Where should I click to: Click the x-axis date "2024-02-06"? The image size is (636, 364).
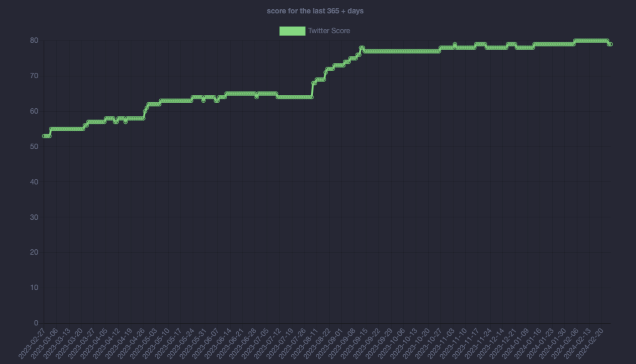(x=564, y=344)
